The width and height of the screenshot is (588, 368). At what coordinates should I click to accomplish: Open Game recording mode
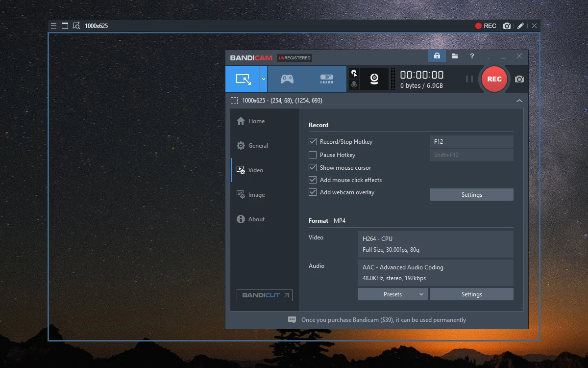point(287,79)
